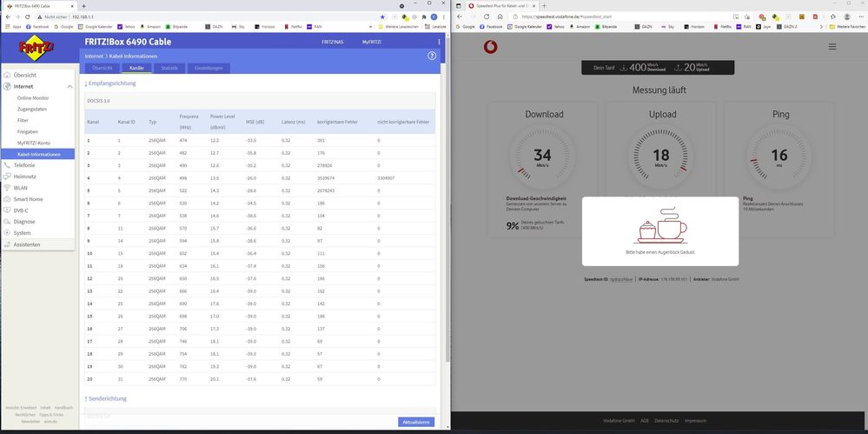The image size is (868, 434).
Task: Open Edge favorites star icon
Action: tap(832, 17)
